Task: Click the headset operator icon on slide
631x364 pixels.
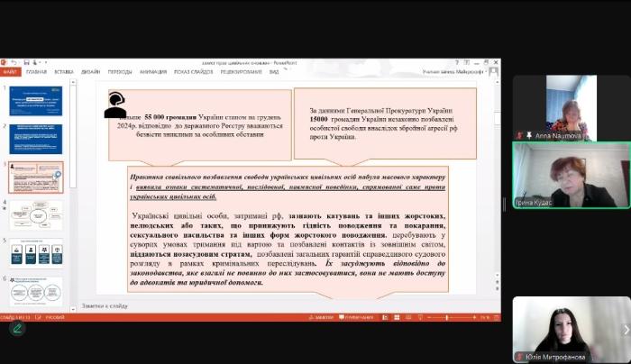Action: click(x=115, y=104)
